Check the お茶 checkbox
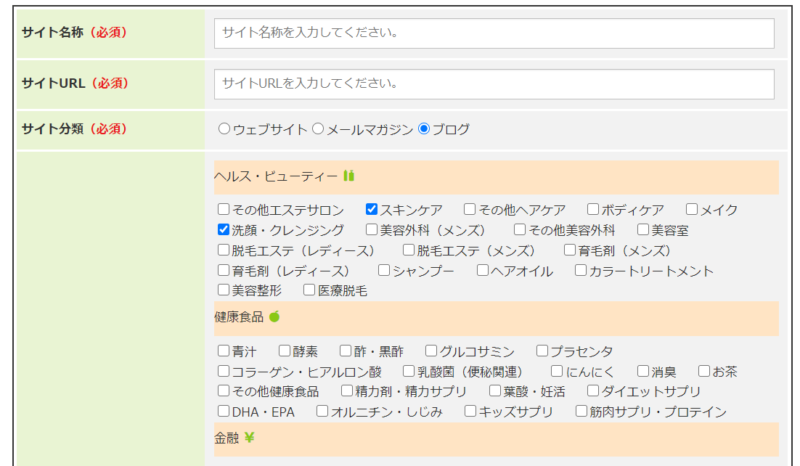 click(x=704, y=371)
